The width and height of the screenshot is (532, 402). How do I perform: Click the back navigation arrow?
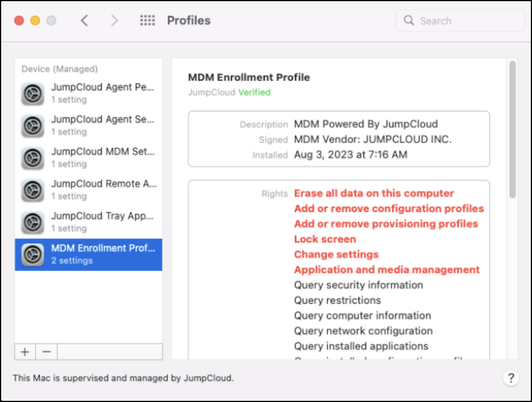click(x=84, y=21)
